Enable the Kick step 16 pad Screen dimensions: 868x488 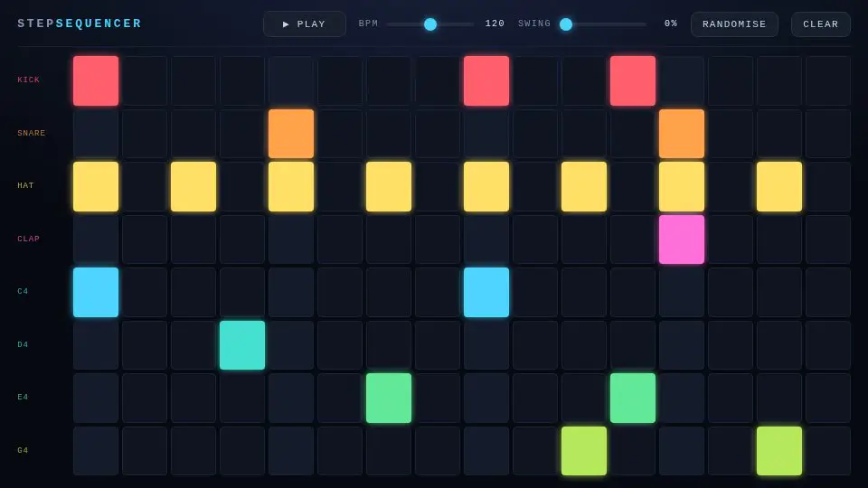pyautogui.click(x=828, y=80)
